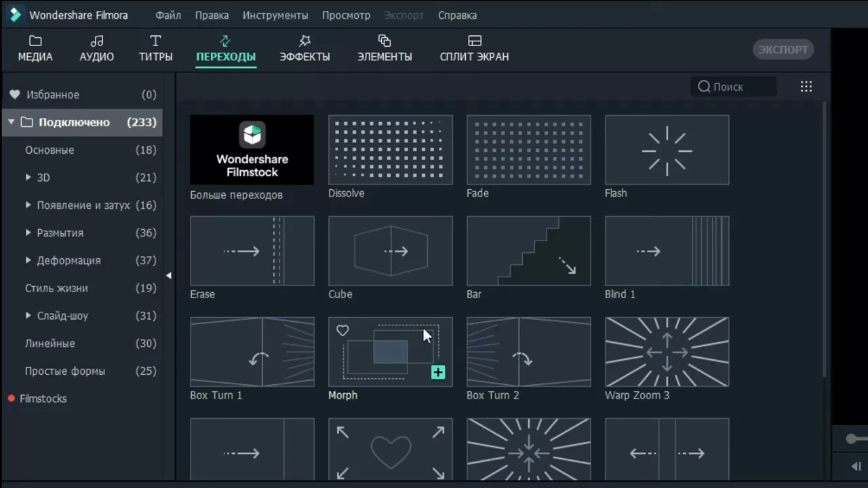Open the Инструменты menu

pyautogui.click(x=275, y=15)
